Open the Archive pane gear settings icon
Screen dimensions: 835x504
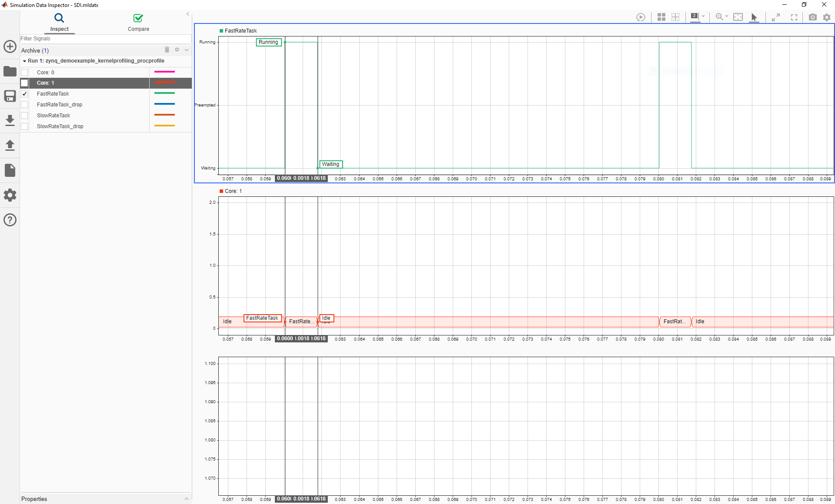[177, 50]
